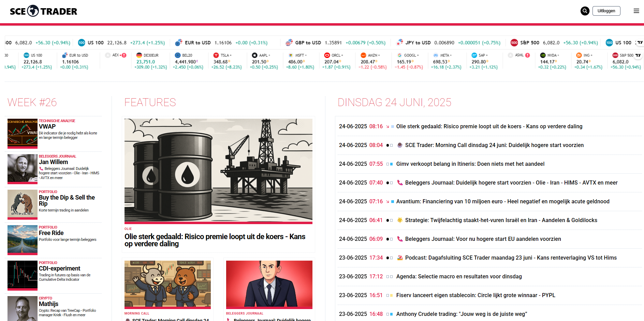Click the red warning icon beside AEX
Image resolution: width=644 pixels, height=321 pixels.
(124, 55)
